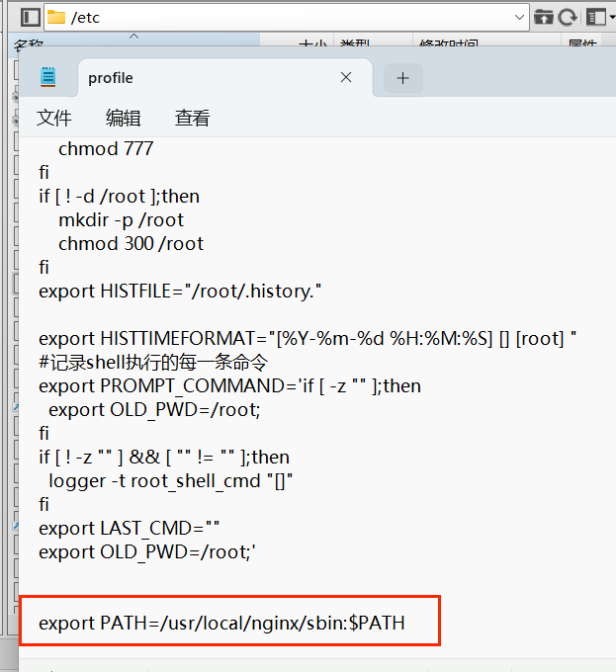Open the 文件 menu
The height and width of the screenshot is (672, 616).
point(54,118)
